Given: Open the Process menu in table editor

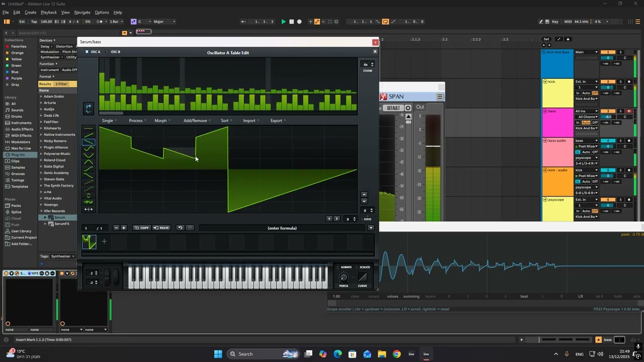Looking at the screenshot, I should (x=137, y=121).
